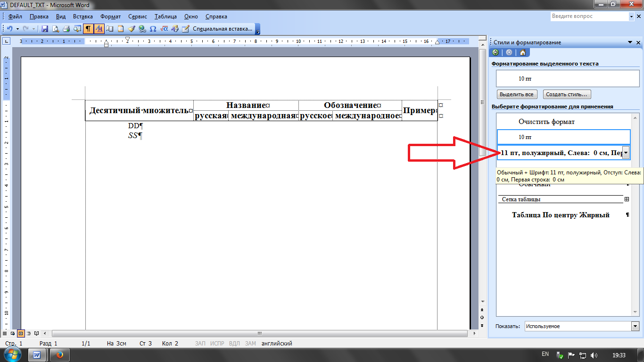644x362 pixels.
Task: Click the Paste clipboard icon
Action: point(121,29)
